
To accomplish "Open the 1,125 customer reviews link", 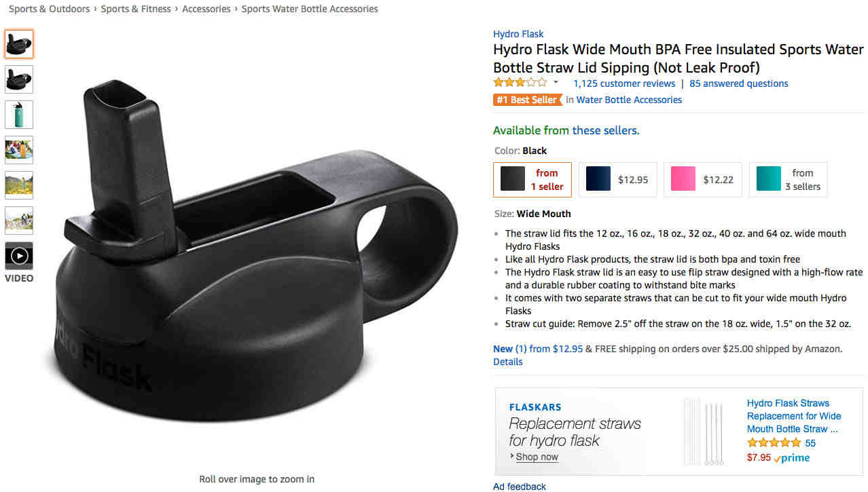I will coord(624,83).
